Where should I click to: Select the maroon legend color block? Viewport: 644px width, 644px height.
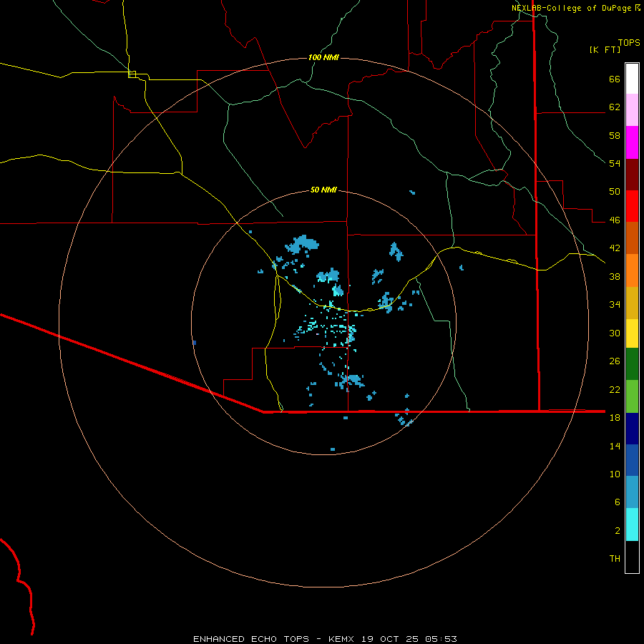[632, 175]
